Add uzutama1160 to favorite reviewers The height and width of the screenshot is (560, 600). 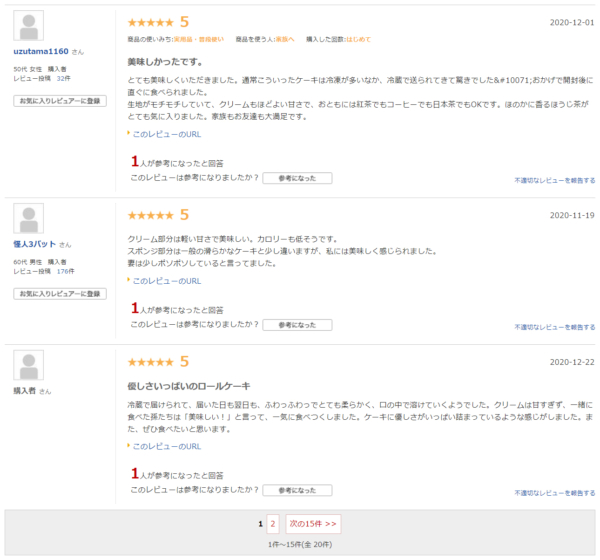[x=60, y=101]
